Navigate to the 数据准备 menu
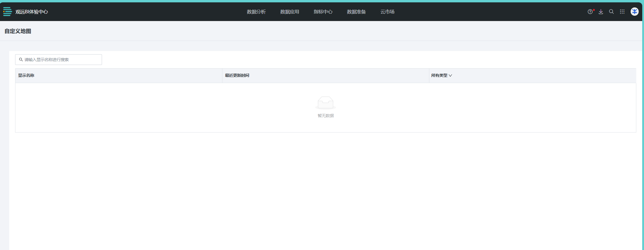Image resolution: width=644 pixels, height=250 pixels. pyautogui.click(x=356, y=12)
